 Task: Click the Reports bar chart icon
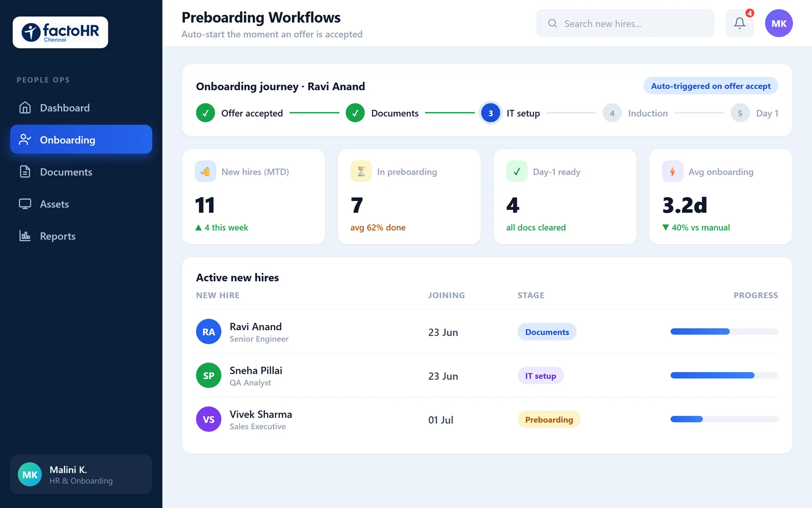(x=25, y=236)
